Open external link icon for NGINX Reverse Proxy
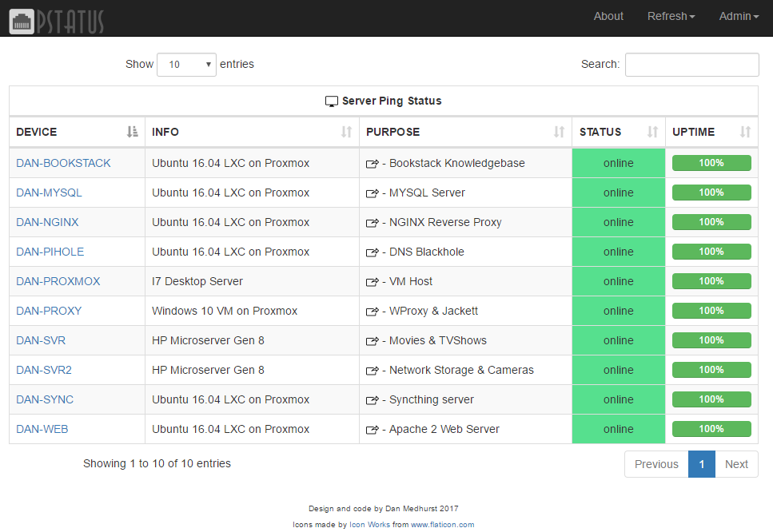Image resolution: width=773 pixels, height=532 pixels. pyautogui.click(x=373, y=223)
